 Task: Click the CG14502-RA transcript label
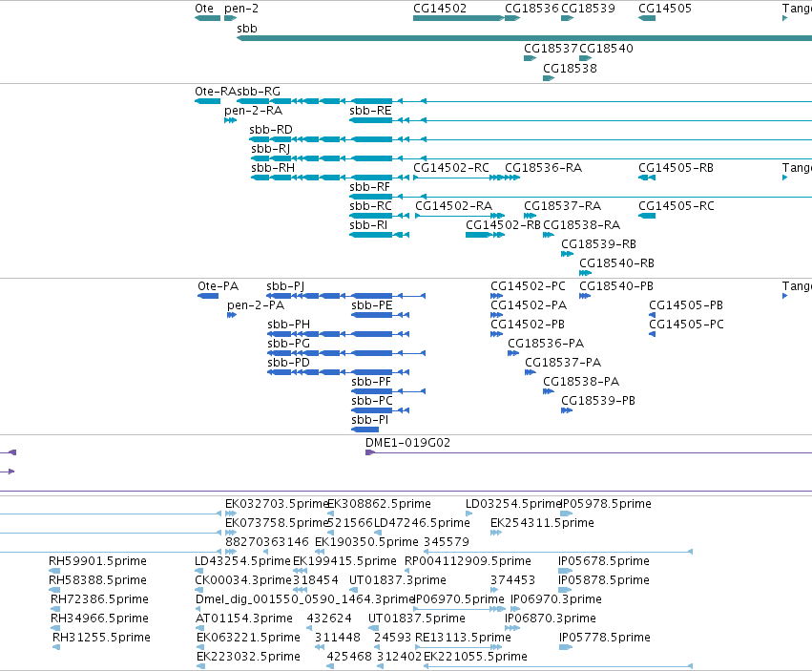click(453, 206)
